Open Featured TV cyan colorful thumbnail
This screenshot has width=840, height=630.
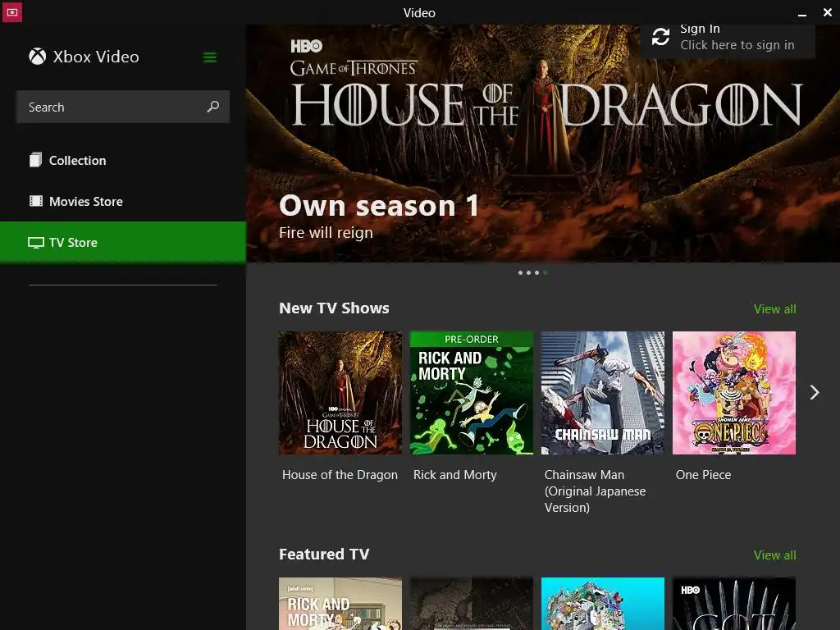point(603,604)
